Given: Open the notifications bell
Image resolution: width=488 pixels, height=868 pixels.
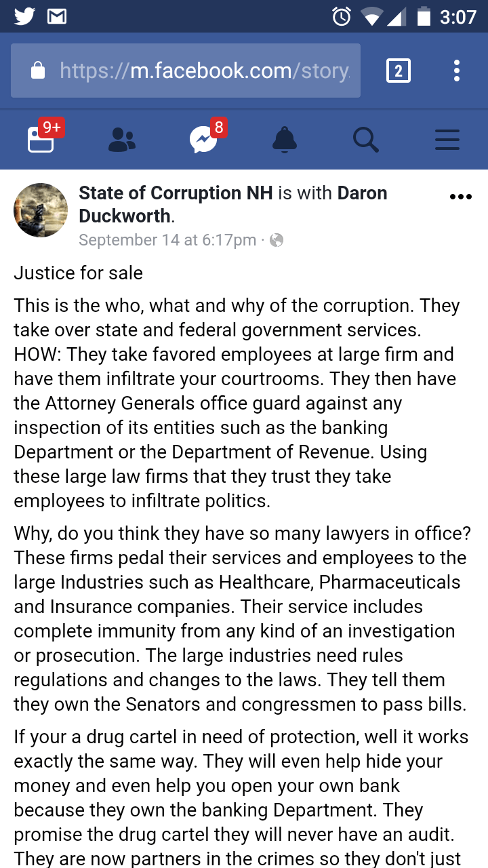Looking at the screenshot, I should (x=285, y=140).
